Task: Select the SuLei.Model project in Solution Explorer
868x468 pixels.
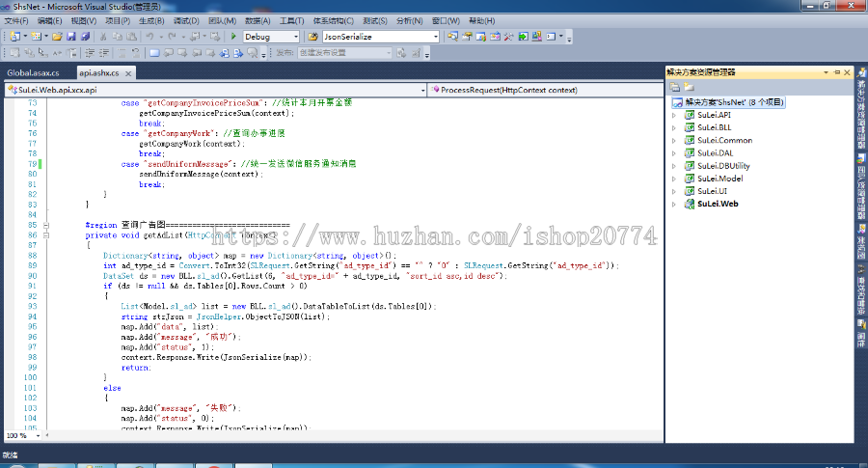Action: point(719,179)
